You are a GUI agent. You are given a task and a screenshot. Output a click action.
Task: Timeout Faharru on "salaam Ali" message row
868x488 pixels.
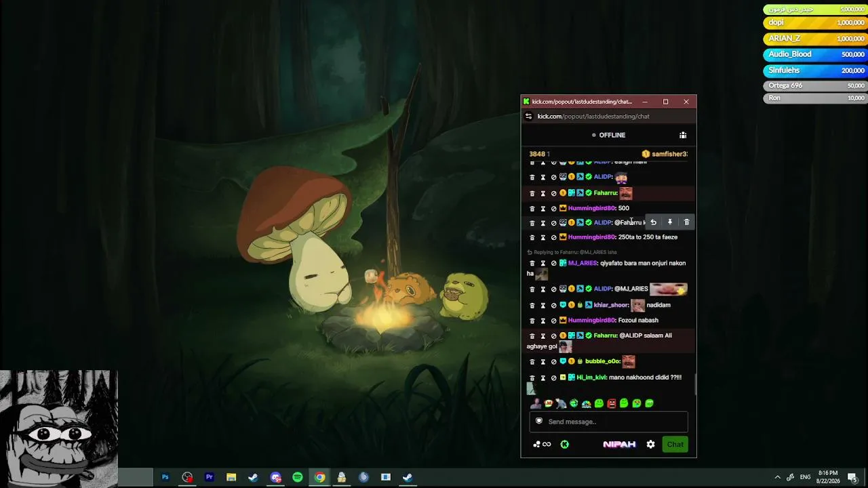pos(543,336)
